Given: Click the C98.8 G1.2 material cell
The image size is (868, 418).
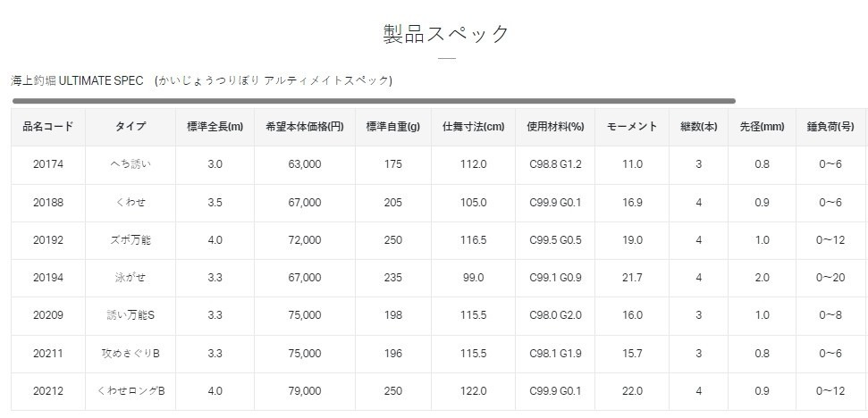Looking at the screenshot, I should pos(555,164).
